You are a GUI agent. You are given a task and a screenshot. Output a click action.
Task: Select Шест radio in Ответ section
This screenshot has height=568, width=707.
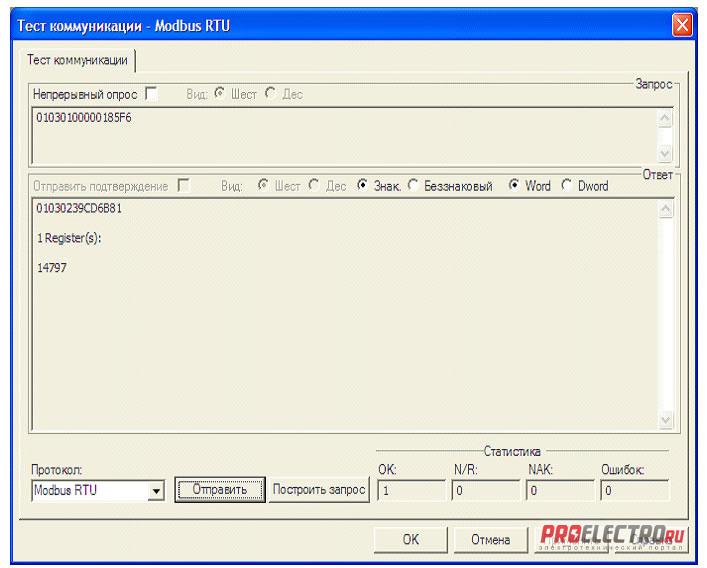(x=263, y=185)
